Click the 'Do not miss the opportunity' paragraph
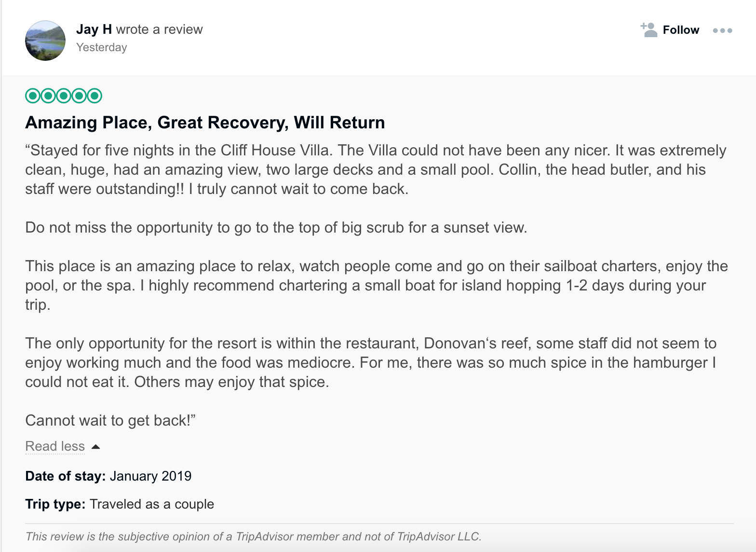Screen dimensions: 756x552 tap(276, 227)
